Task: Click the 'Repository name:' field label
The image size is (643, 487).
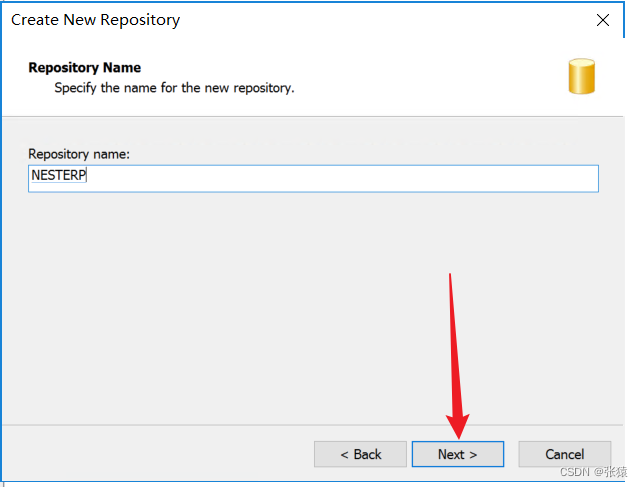Action: [x=78, y=154]
